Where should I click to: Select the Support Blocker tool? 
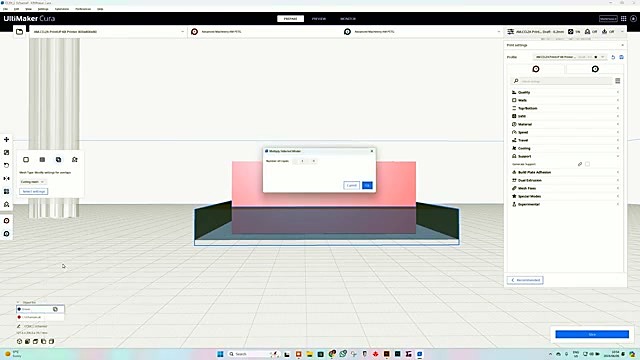point(7,204)
